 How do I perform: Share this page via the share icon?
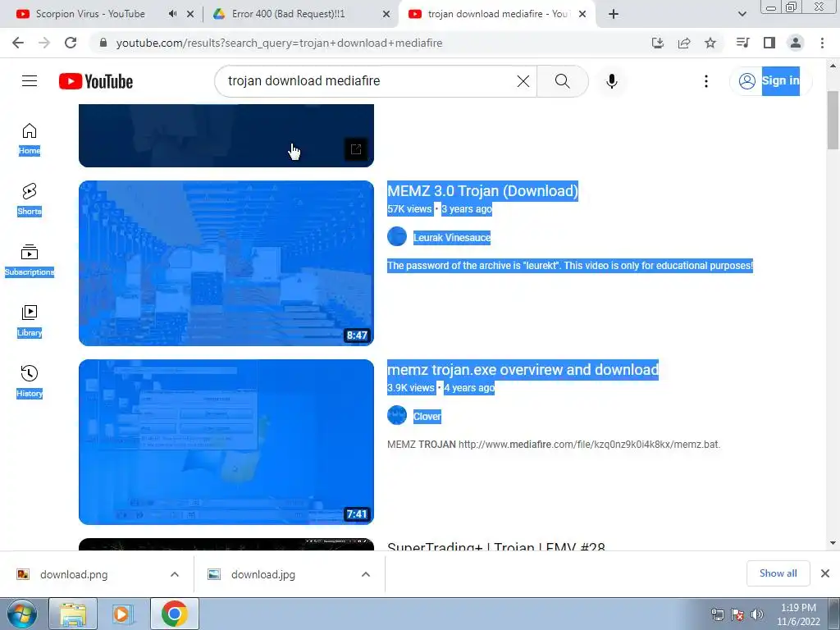(684, 43)
